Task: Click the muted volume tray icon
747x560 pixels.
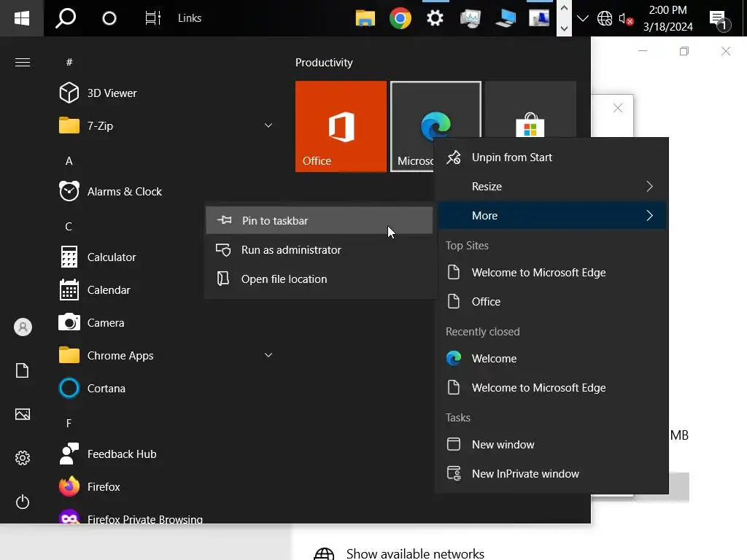Action: tap(625, 18)
